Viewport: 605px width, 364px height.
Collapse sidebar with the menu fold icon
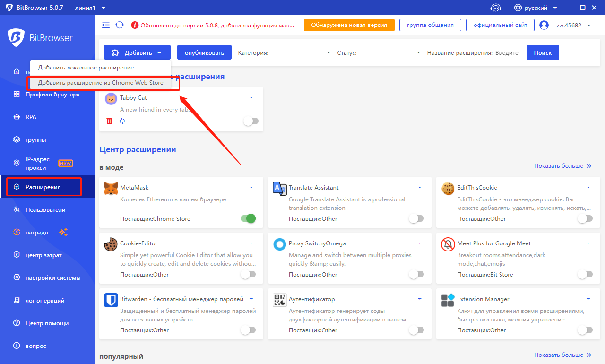tap(106, 25)
